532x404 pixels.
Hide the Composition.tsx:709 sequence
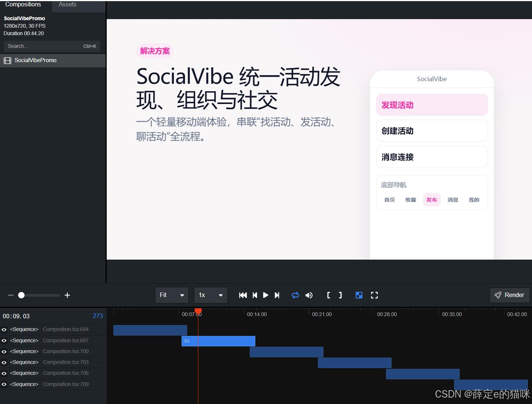pyautogui.click(x=4, y=384)
